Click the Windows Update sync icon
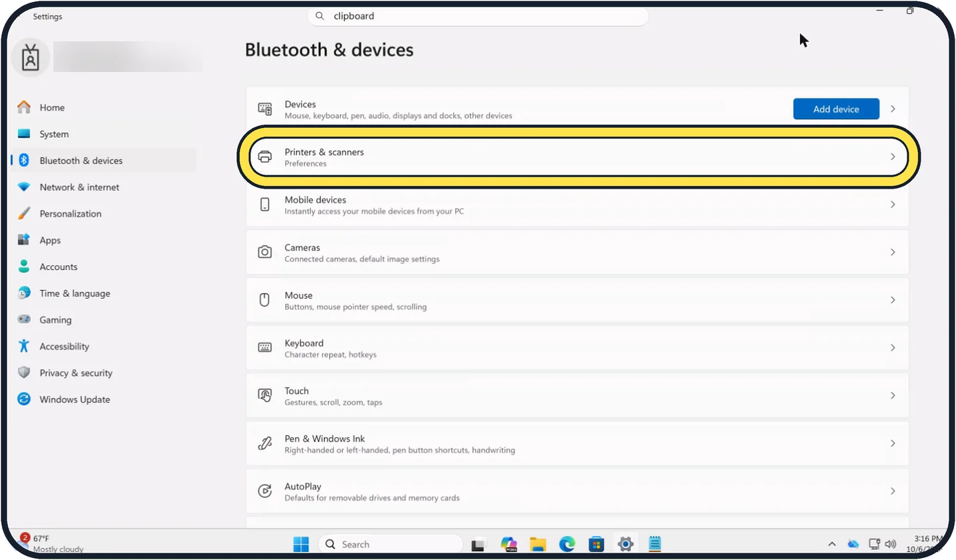The image size is (956, 560). [24, 399]
